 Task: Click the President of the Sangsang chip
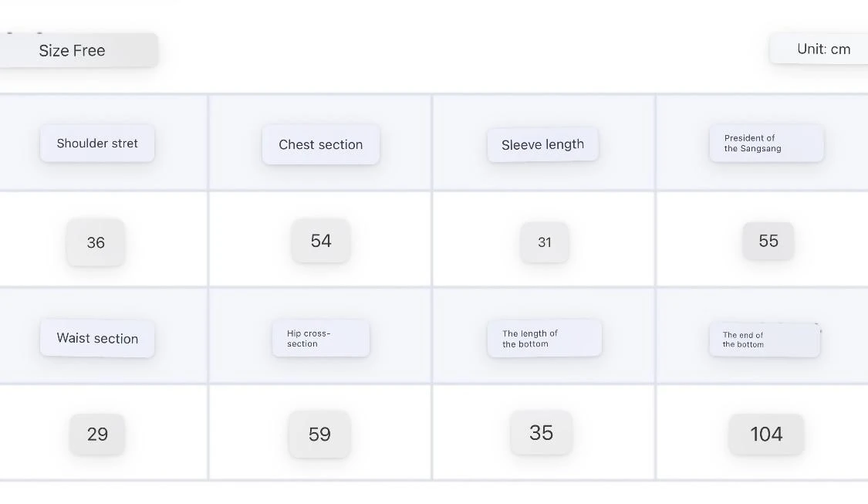pos(766,144)
